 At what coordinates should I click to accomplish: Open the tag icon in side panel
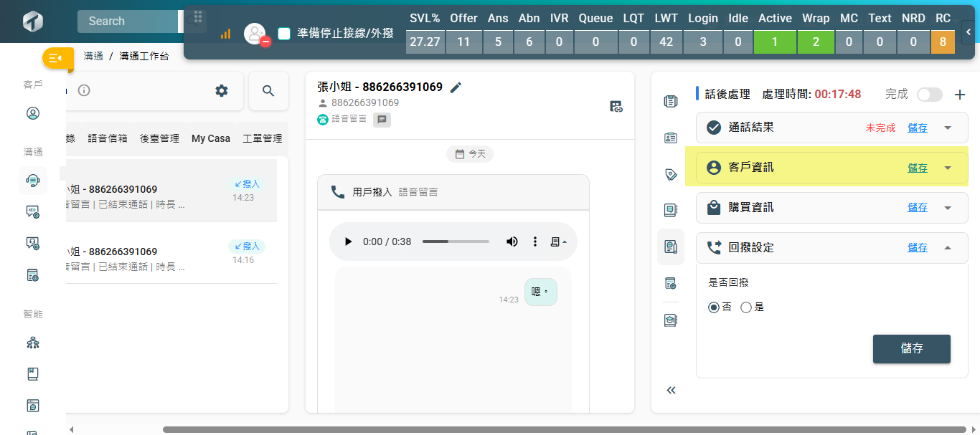point(671,174)
